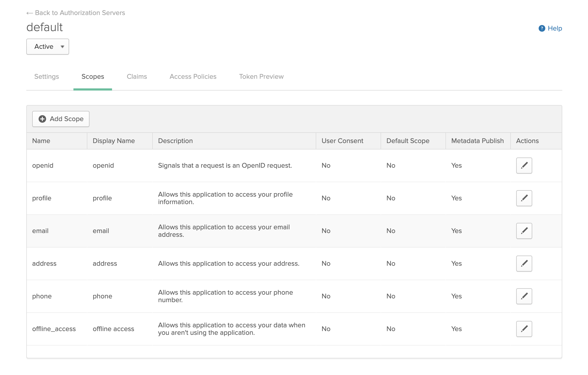Viewport: 588px width, 375px height.
Task: Switch to the Access Policies tab
Action: click(193, 77)
